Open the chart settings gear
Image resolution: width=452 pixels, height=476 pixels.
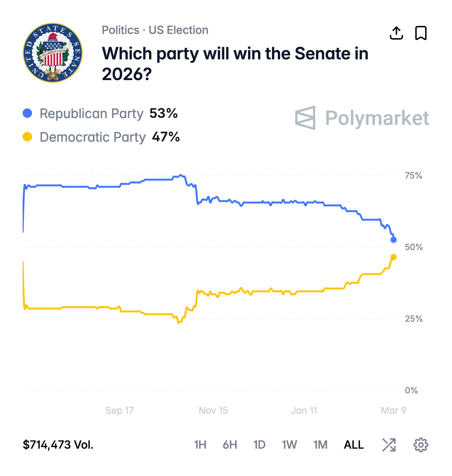point(421,445)
